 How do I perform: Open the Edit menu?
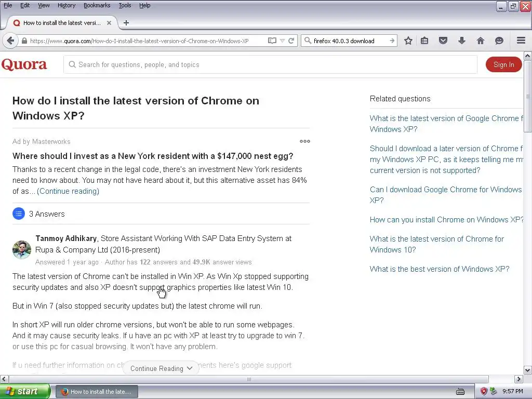pyautogui.click(x=25, y=5)
